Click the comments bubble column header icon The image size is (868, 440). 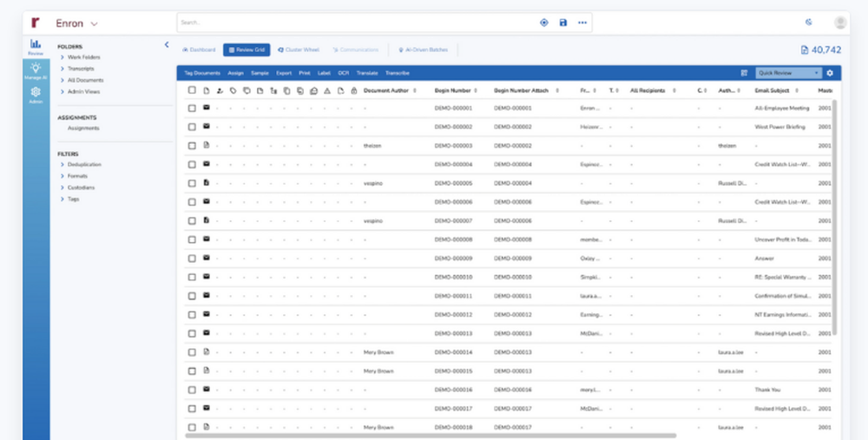247,90
